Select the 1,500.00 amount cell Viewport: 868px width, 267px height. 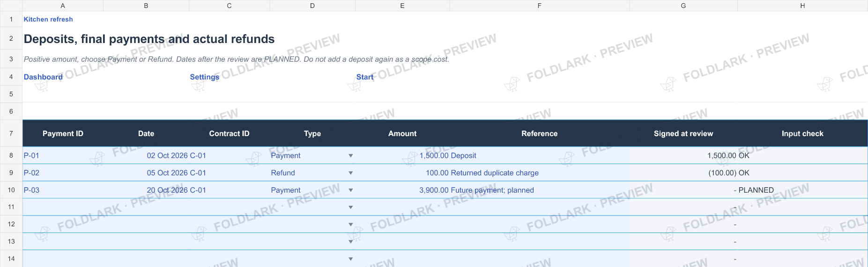402,155
